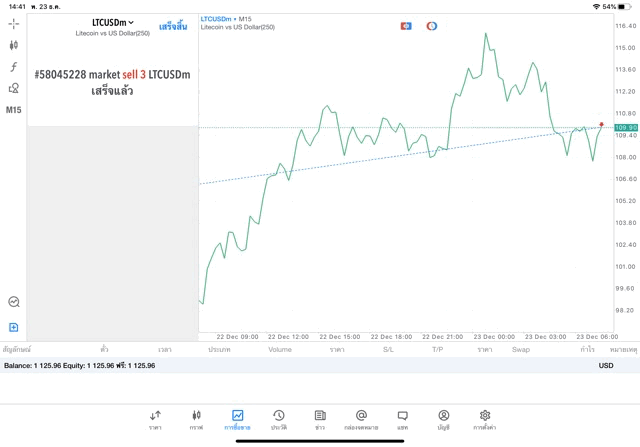Tap the 14:41 clock in the status bar
Image resolution: width=640 pixels, height=447 pixels.
tap(17, 7)
